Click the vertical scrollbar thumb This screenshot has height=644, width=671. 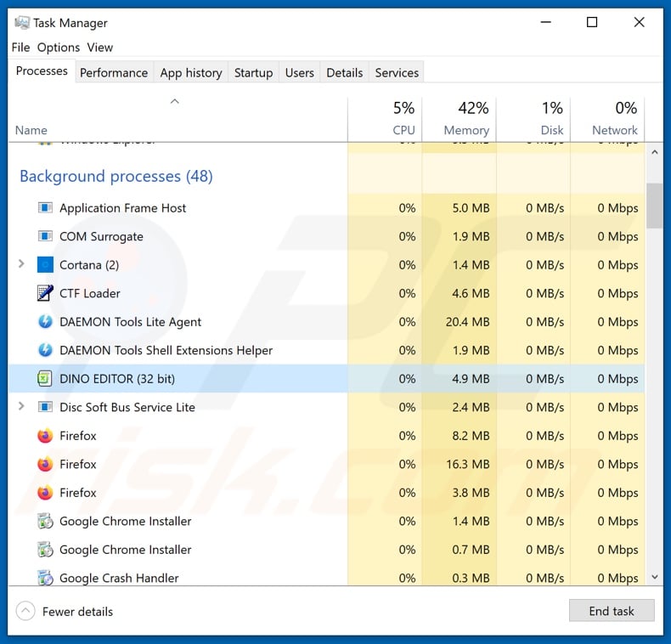point(654,206)
